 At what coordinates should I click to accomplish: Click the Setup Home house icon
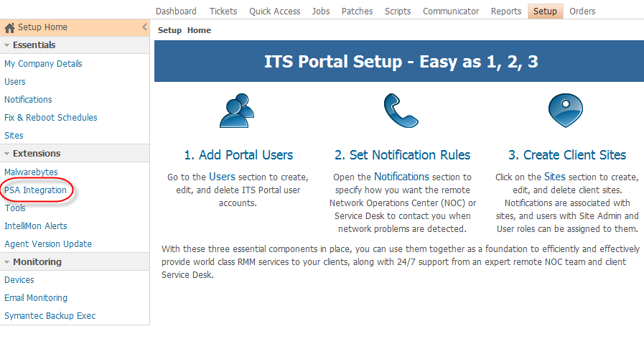click(x=10, y=28)
